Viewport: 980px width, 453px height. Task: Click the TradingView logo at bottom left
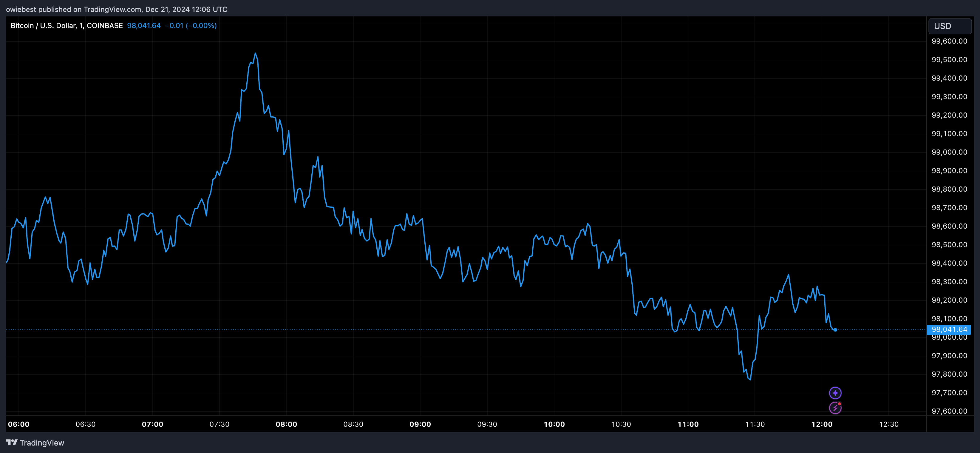(x=12, y=442)
